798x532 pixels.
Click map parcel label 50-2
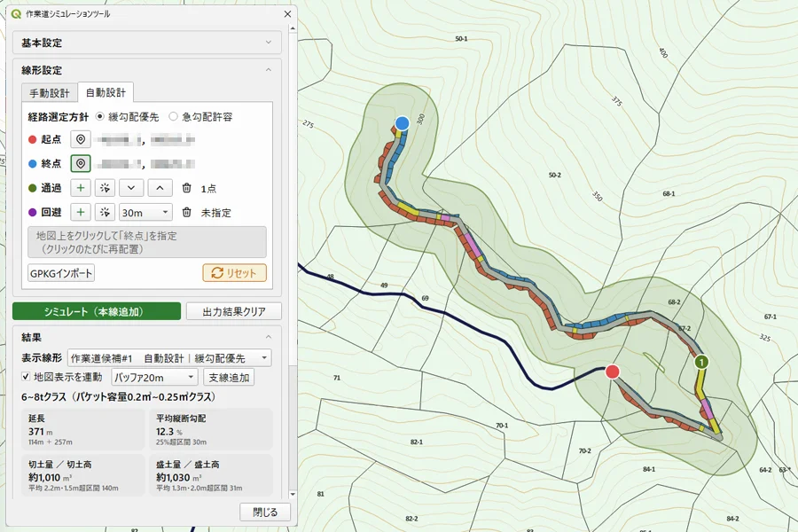555,176
